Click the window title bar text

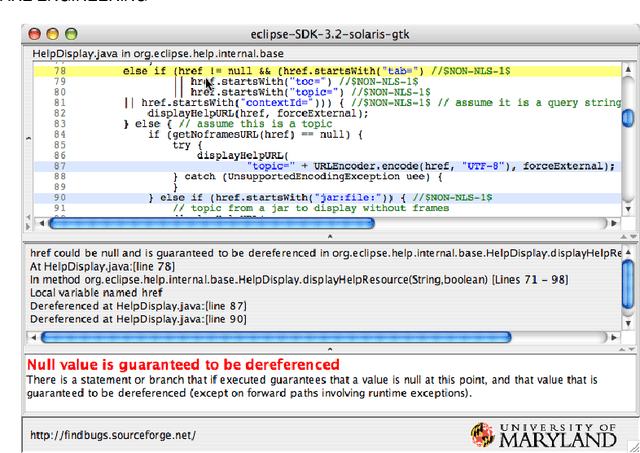point(330,34)
